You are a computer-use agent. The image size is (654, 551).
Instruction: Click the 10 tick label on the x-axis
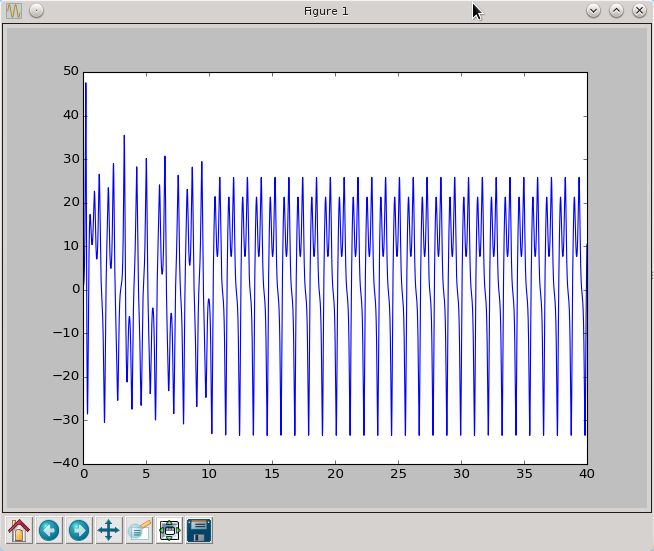[x=209, y=474]
